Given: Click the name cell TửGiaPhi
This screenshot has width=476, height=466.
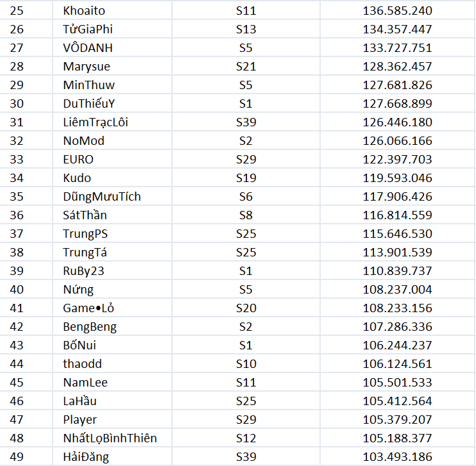Looking at the screenshot, I should 112,29.
